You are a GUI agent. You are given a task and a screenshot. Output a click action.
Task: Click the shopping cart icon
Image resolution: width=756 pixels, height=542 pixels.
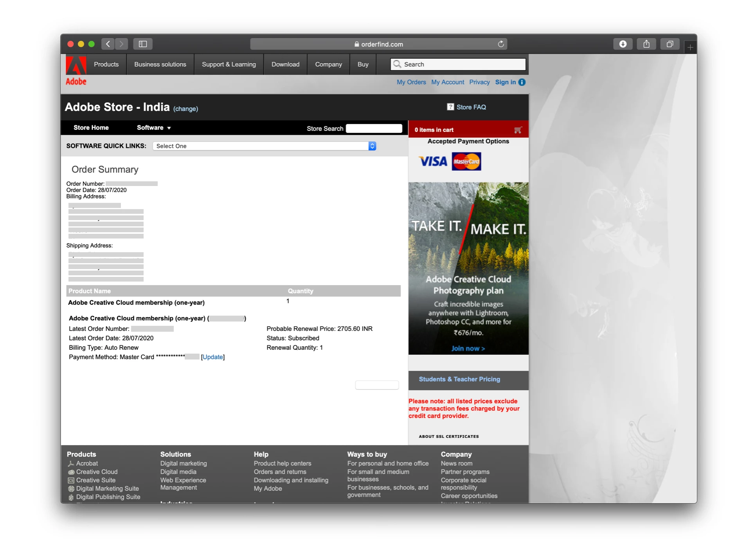point(518,130)
